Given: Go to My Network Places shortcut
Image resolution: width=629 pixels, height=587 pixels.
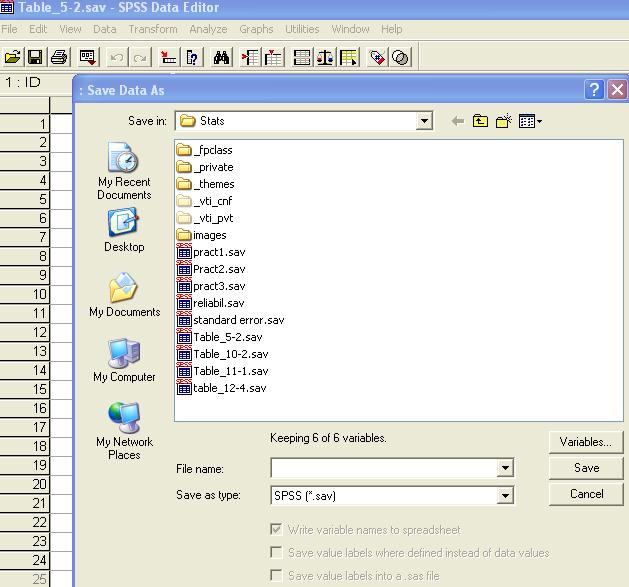Looking at the screenshot, I should tap(124, 431).
